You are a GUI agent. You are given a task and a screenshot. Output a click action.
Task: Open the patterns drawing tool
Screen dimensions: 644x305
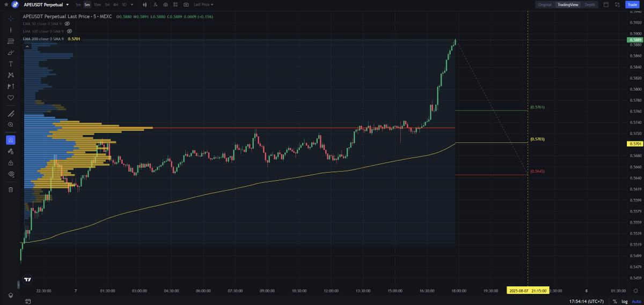11,75
